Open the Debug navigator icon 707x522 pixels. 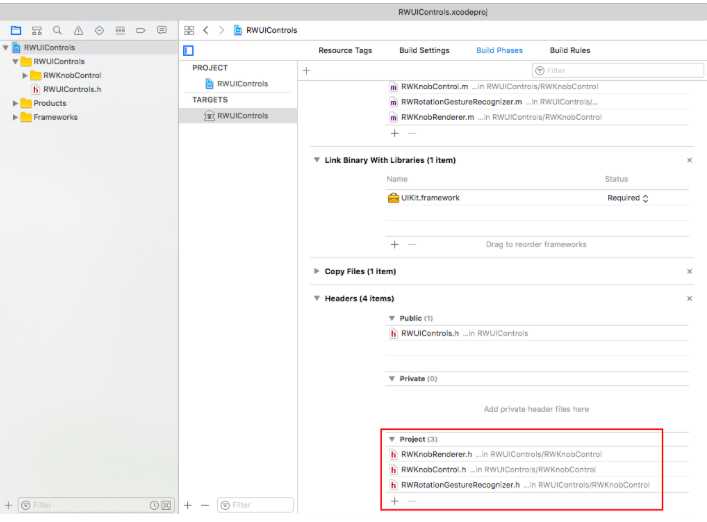tap(120, 30)
